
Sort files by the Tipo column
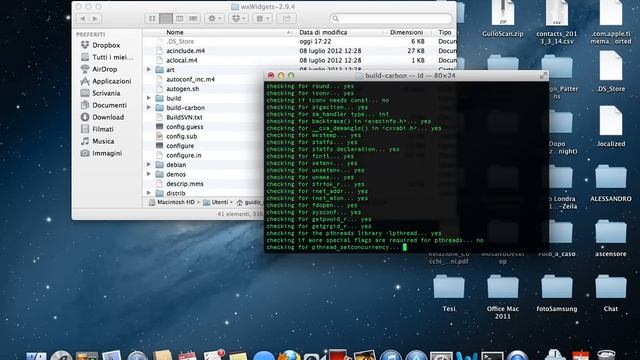[x=445, y=32]
